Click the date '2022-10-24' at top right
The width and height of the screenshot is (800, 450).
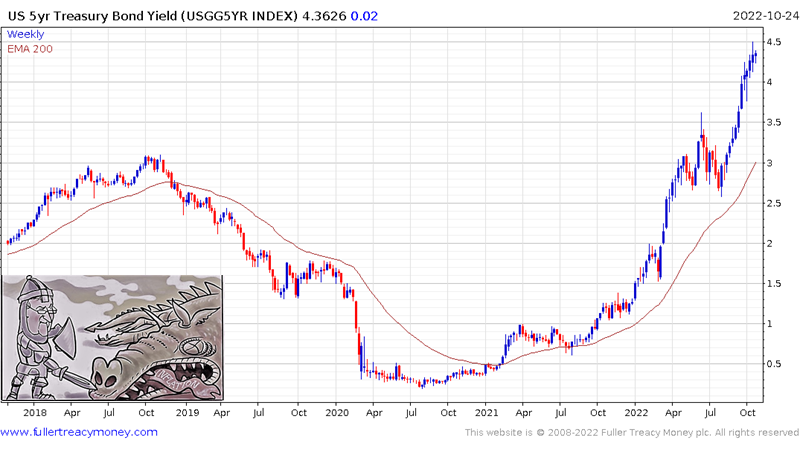pos(766,16)
